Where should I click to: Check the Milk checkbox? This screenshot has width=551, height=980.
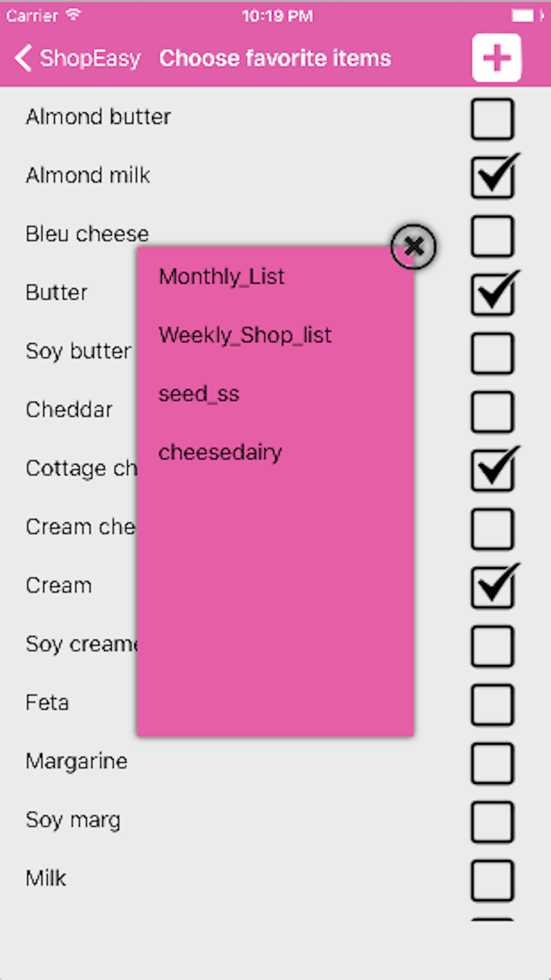tap(492, 880)
